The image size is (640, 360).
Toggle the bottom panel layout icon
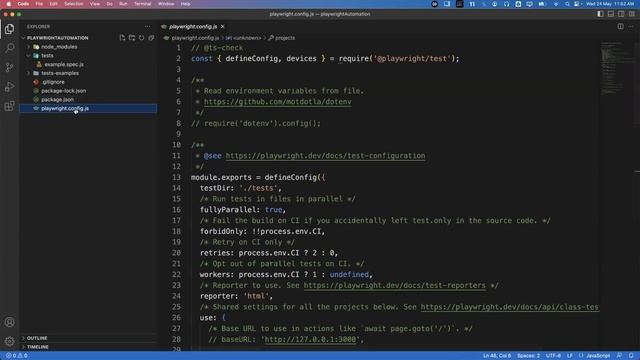pos(611,14)
